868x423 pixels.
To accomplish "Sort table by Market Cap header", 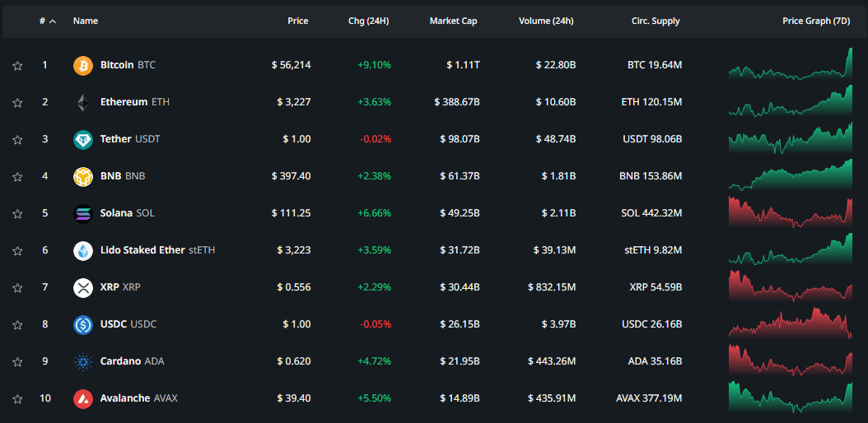I will 453,21.
